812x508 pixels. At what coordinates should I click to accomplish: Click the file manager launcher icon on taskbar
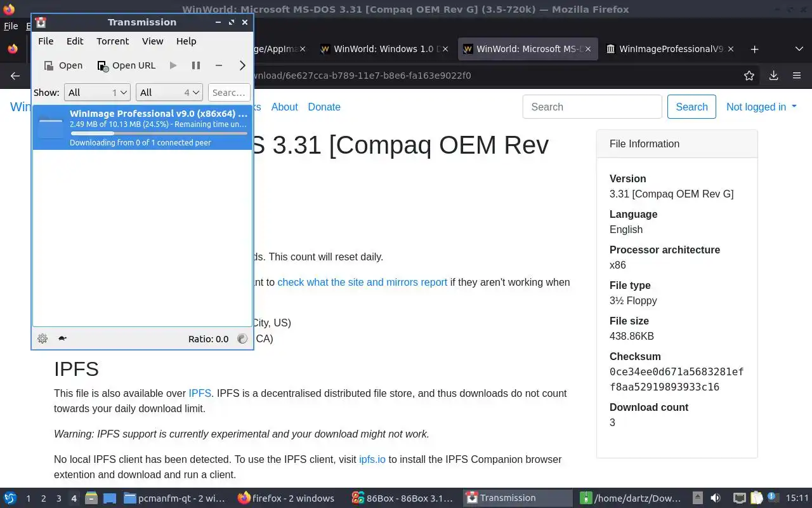point(91,498)
